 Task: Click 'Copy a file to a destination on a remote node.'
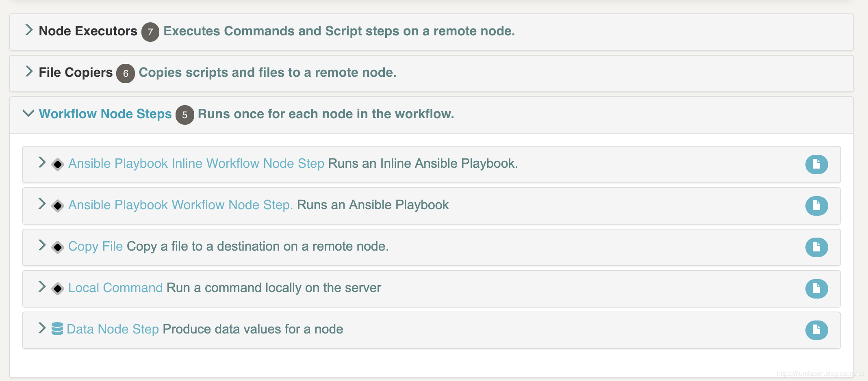click(258, 247)
